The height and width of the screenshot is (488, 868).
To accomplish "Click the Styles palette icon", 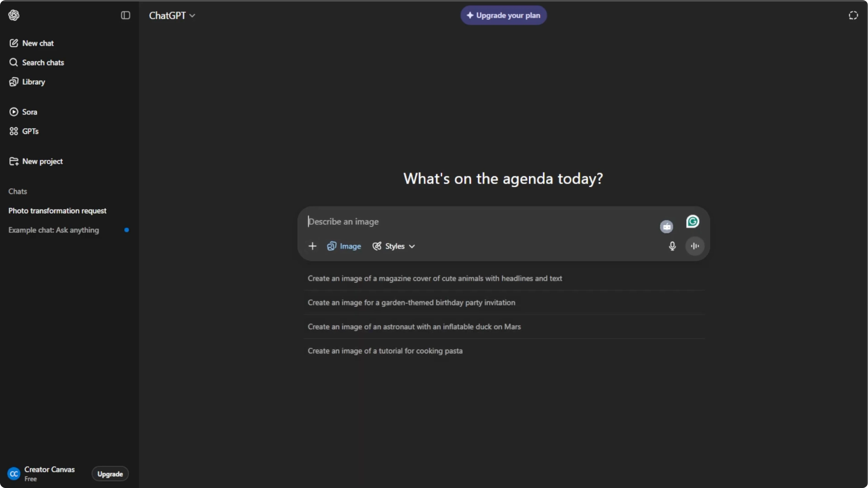I will (x=377, y=246).
